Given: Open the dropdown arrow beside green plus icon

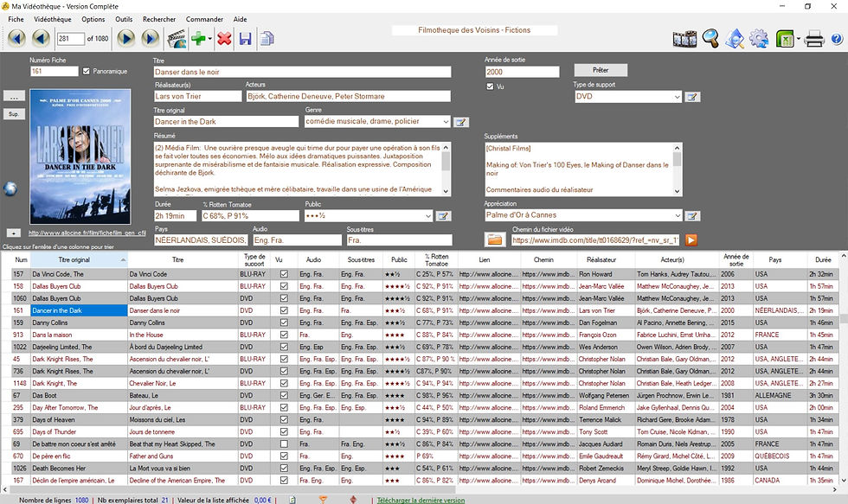Looking at the screenshot, I should tap(209, 39).
